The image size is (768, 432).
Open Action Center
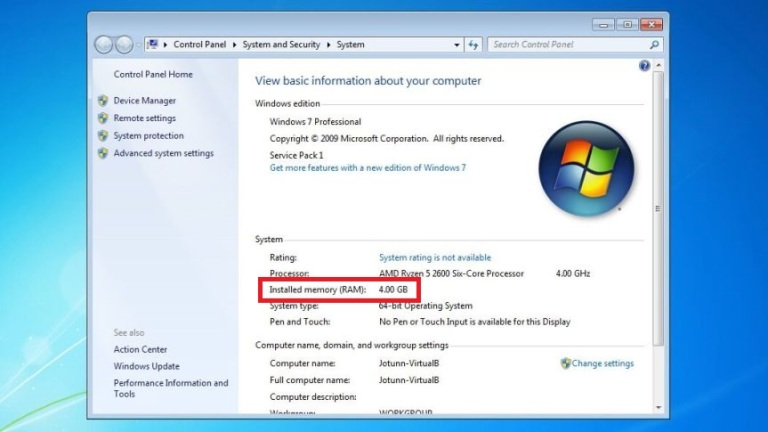coord(140,350)
